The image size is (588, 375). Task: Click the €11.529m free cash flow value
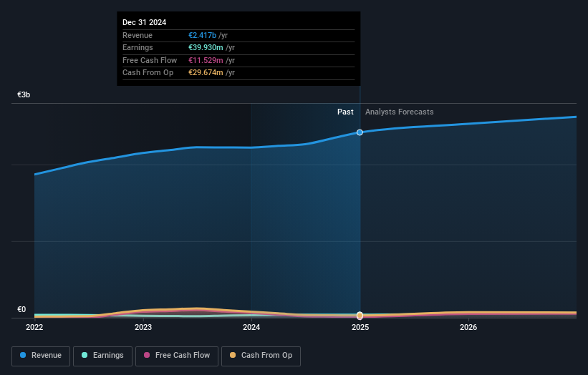206,60
